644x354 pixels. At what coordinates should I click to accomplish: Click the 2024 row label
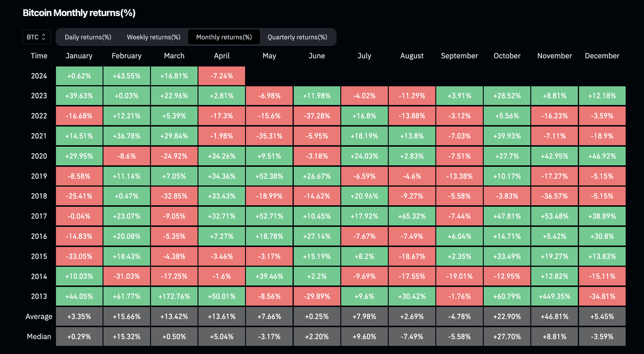tap(39, 76)
